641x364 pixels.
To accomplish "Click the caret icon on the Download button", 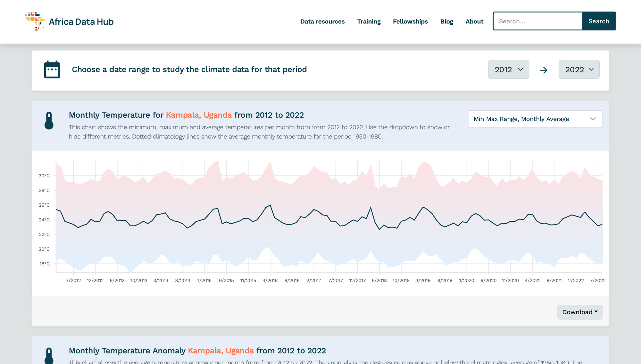I will 596,311.
